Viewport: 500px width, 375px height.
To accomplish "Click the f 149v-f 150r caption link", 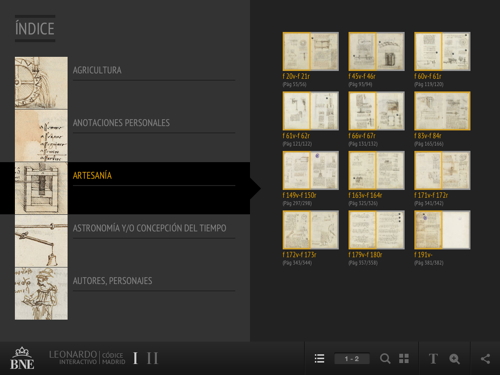I will [299, 195].
